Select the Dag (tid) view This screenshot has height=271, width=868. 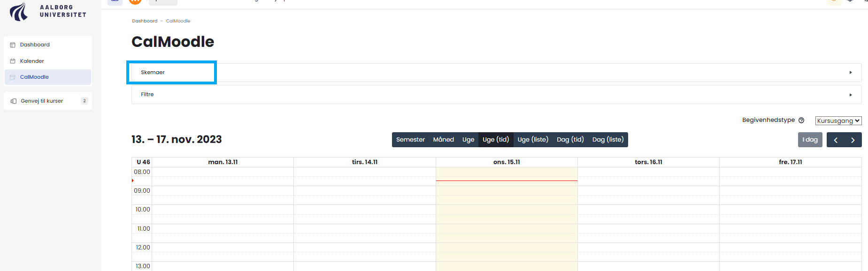tap(570, 140)
